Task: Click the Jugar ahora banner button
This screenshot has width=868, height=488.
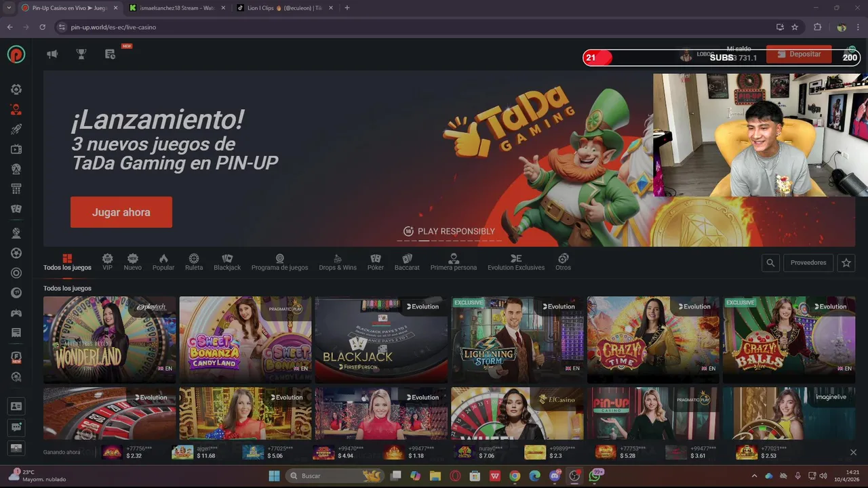Action: tap(121, 212)
